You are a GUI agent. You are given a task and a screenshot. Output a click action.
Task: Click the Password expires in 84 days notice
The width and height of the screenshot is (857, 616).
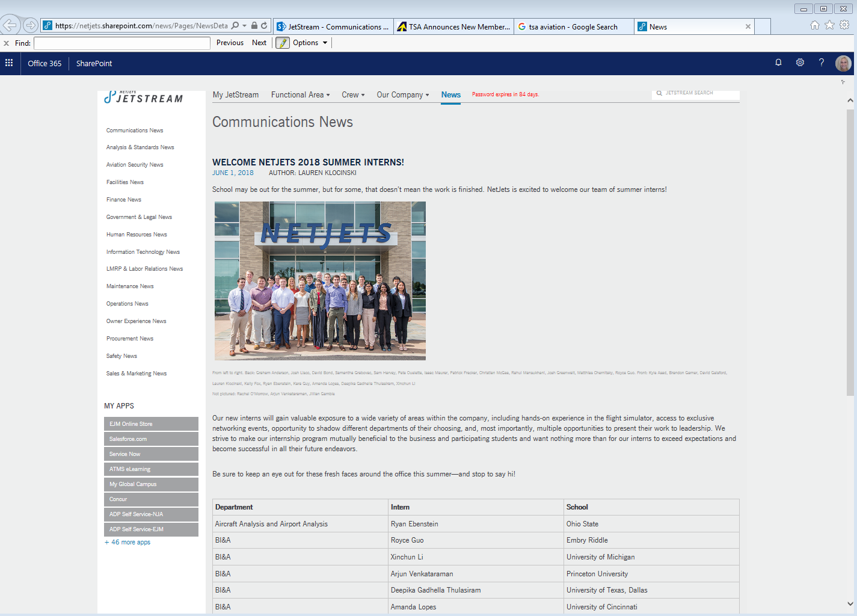pyautogui.click(x=505, y=94)
